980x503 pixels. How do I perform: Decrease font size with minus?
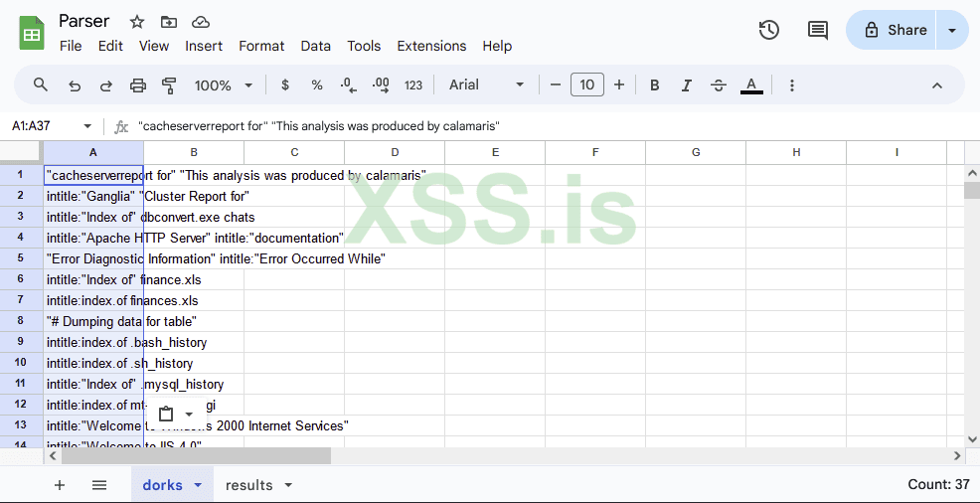coord(556,84)
